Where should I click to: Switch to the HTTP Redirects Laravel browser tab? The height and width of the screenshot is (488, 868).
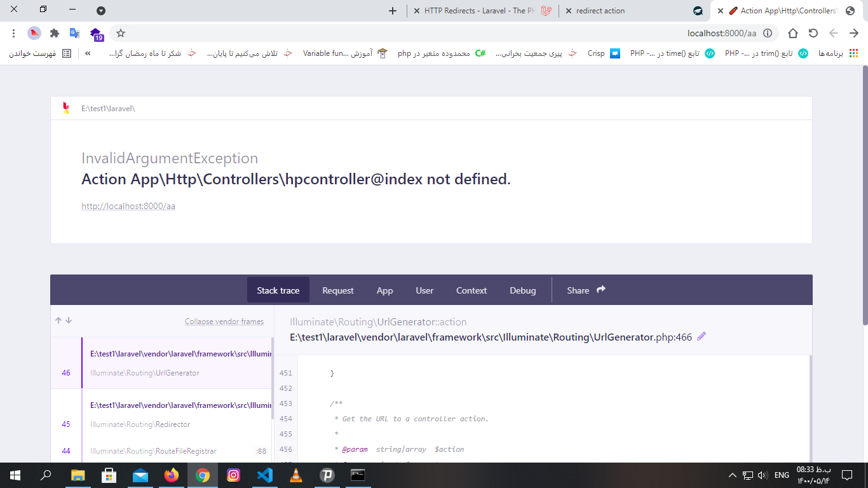480,11
